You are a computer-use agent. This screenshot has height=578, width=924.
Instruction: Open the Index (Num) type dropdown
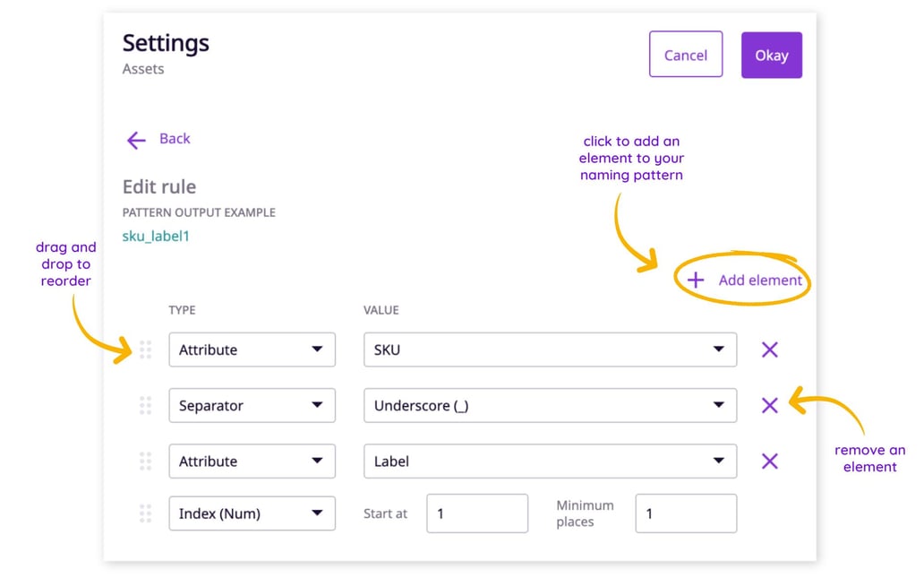tap(252, 513)
